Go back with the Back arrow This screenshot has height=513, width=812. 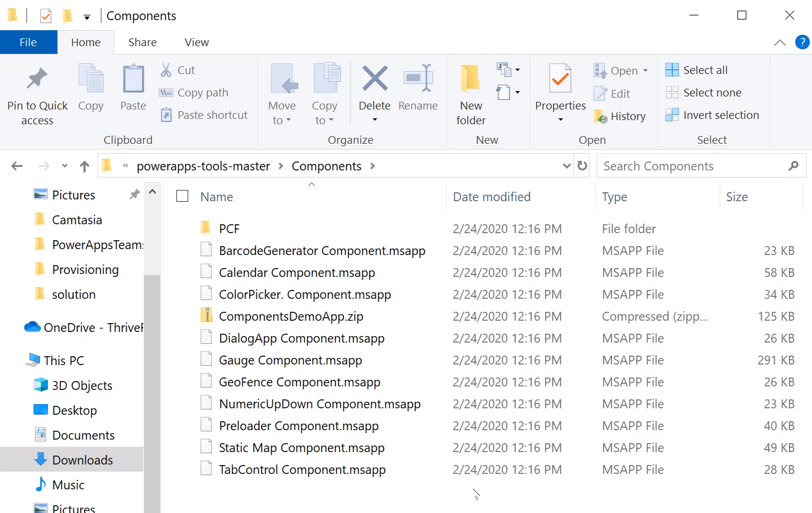click(17, 166)
